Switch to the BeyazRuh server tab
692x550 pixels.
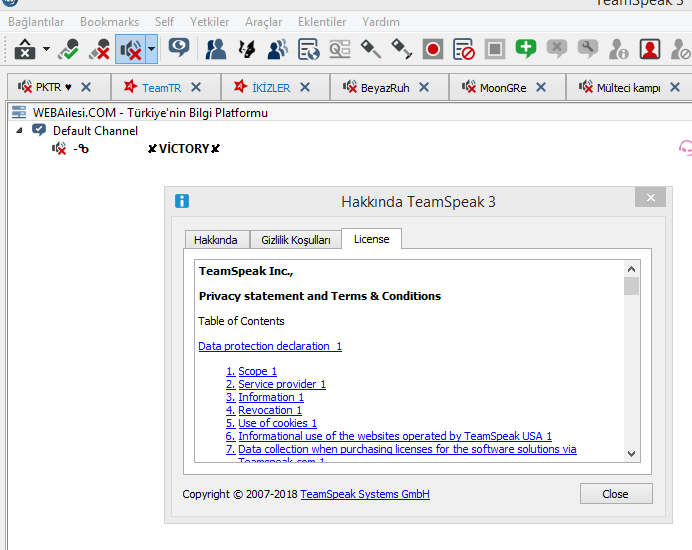click(x=385, y=88)
